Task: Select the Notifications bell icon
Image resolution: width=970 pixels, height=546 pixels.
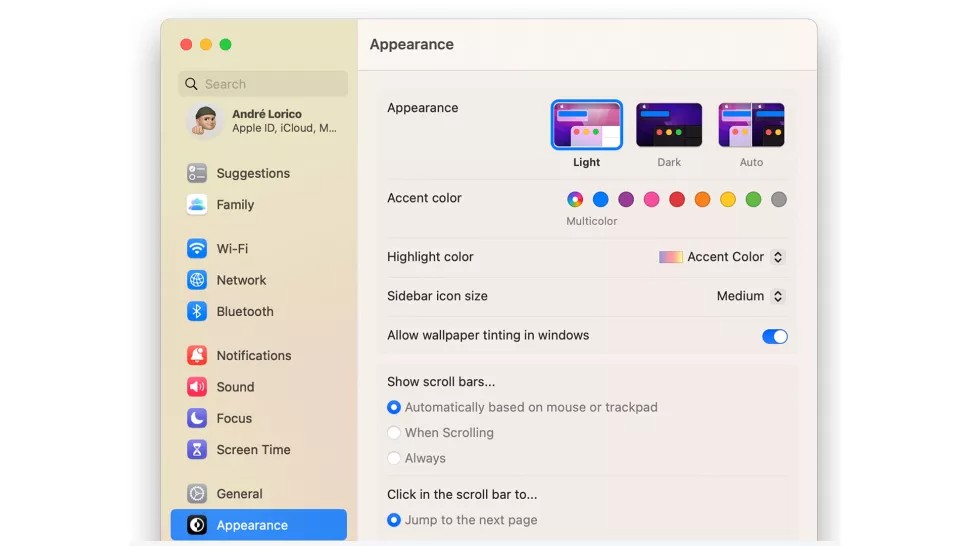Action: point(197,356)
